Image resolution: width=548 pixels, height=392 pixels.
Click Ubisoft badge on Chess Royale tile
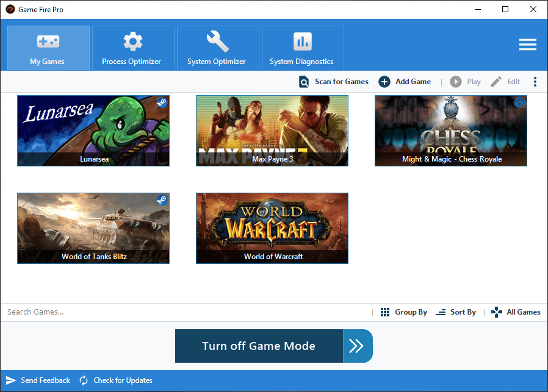(x=519, y=102)
